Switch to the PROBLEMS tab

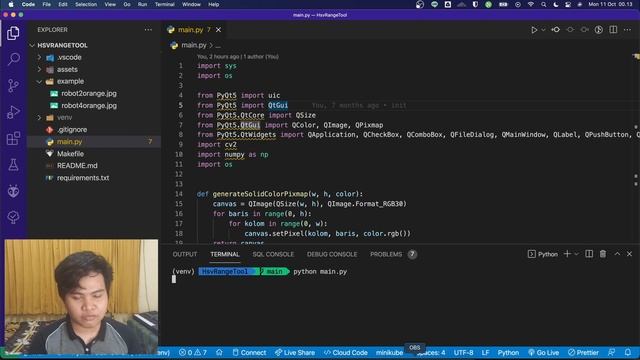click(386, 254)
